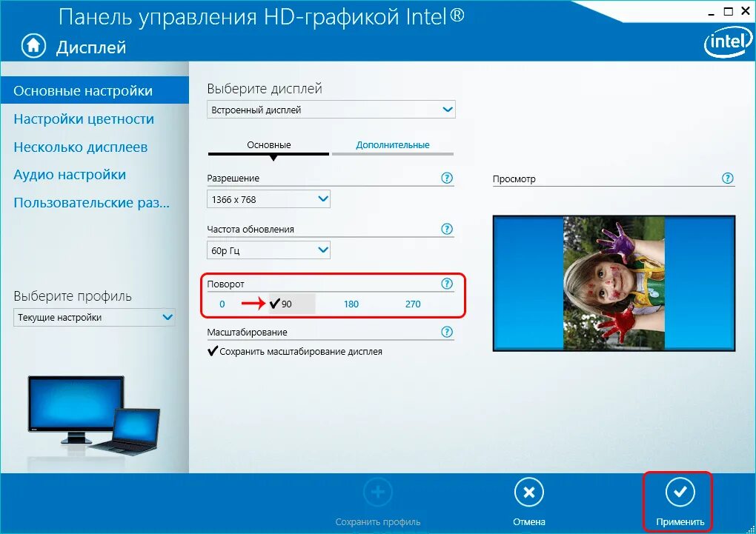The height and width of the screenshot is (534, 756).
Task: Open help for Просмотр
Action: (728, 178)
